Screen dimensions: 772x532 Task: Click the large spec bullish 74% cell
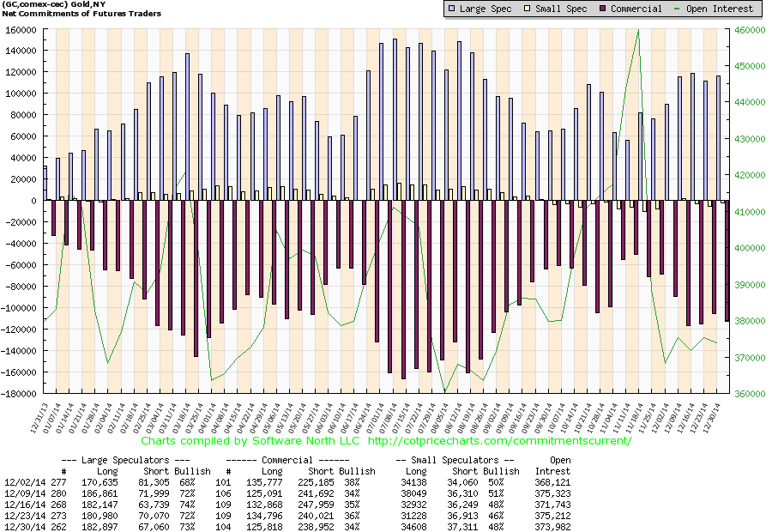coord(187,505)
